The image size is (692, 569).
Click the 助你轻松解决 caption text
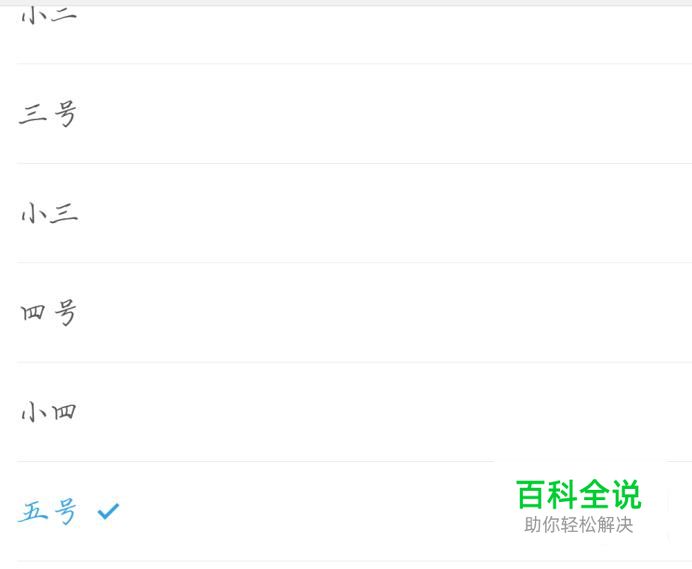coord(579,525)
